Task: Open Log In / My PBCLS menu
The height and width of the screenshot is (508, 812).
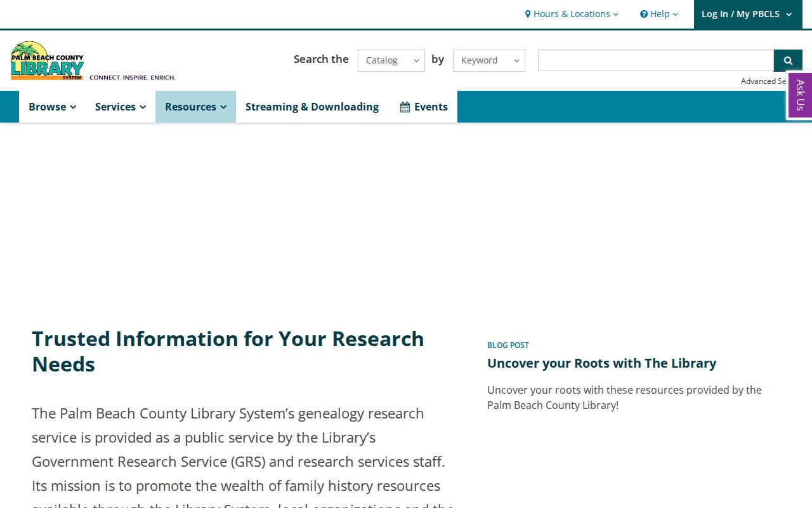Action: (x=747, y=14)
